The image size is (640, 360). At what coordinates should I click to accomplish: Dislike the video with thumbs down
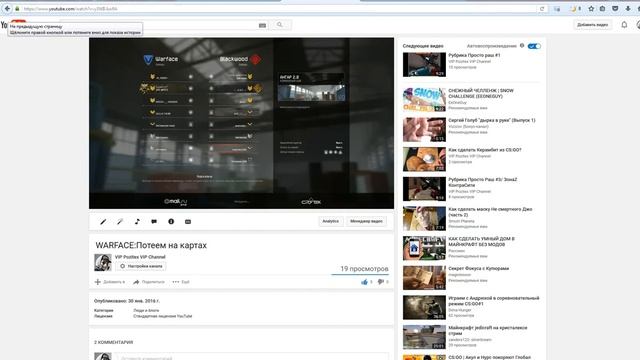coord(380,282)
